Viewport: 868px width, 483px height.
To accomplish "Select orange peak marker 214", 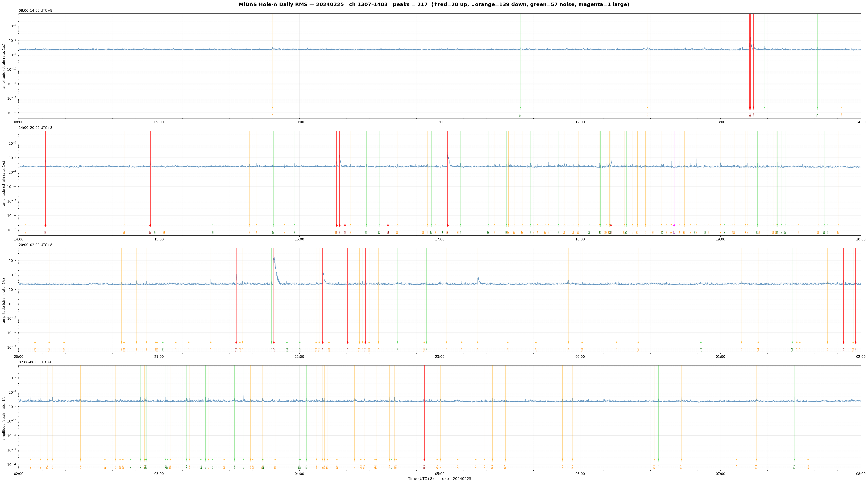I will point(756,459).
